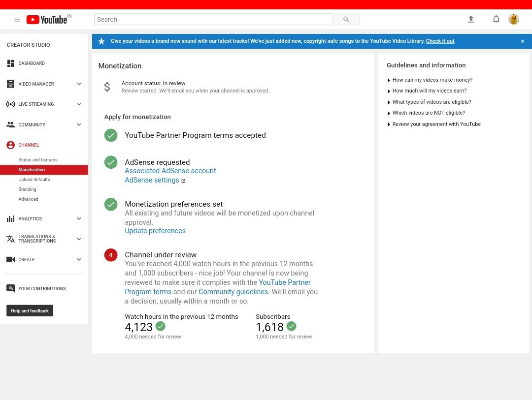The height and width of the screenshot is (400, 532).
Task: Click the Community people icon
Action: click(10, 124)
